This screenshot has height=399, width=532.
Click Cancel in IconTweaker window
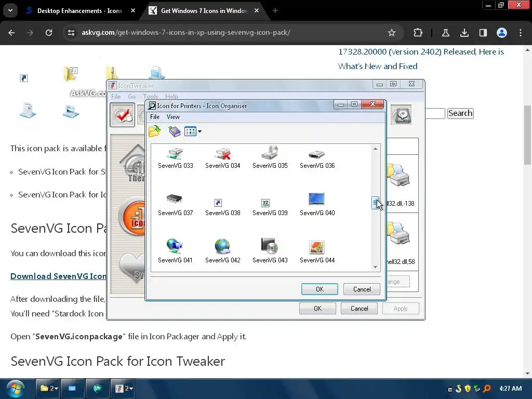click(359, 309)
